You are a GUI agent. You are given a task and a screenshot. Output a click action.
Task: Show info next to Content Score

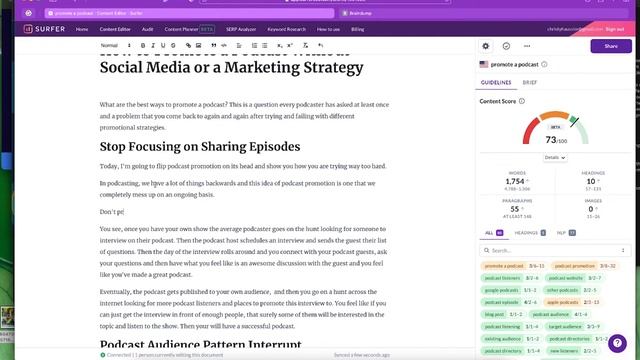pyautogui.click(x=522, y=101)
